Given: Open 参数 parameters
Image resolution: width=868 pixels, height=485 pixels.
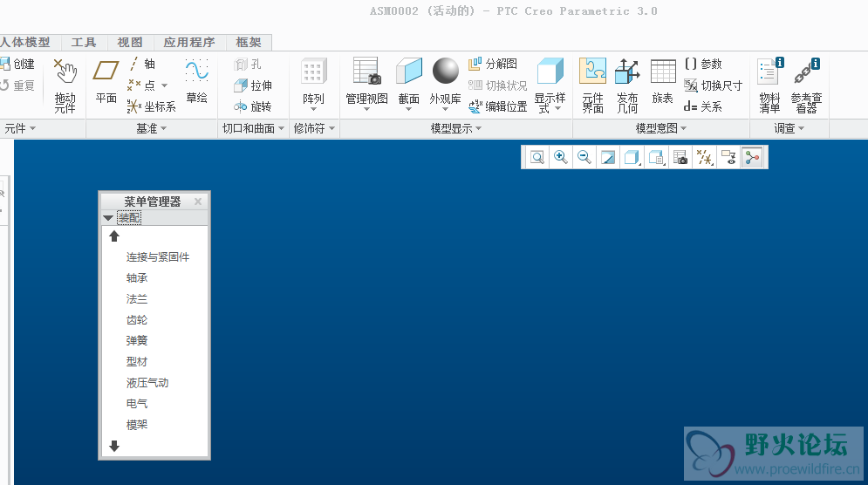Looking at the screenshot, I should 703,64.
